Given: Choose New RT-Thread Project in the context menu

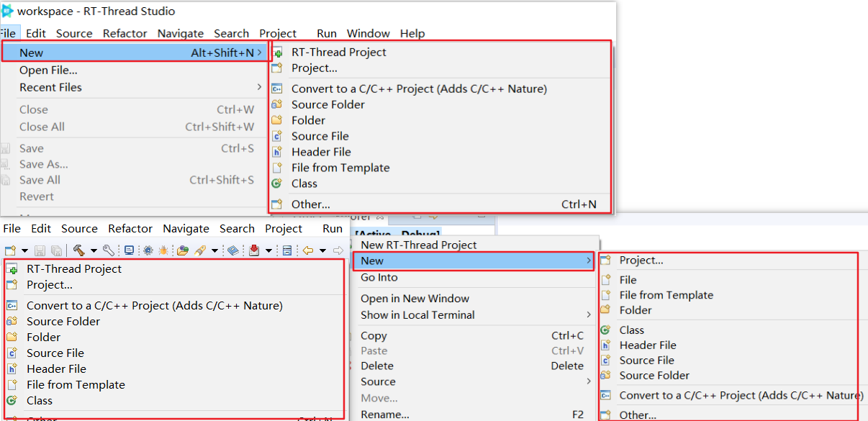Looking at the screenshot, I should click(419, 245).
